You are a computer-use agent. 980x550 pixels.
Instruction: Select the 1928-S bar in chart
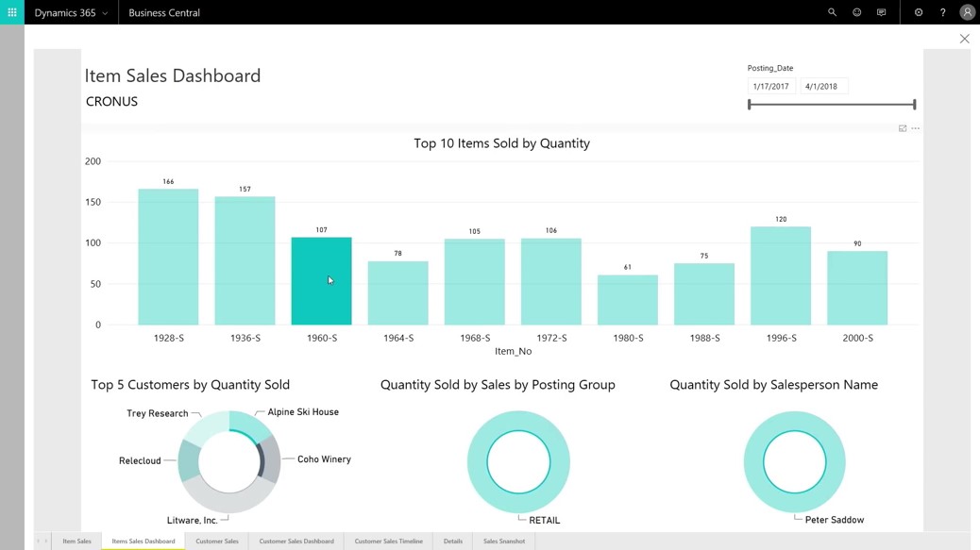point(168,257)
